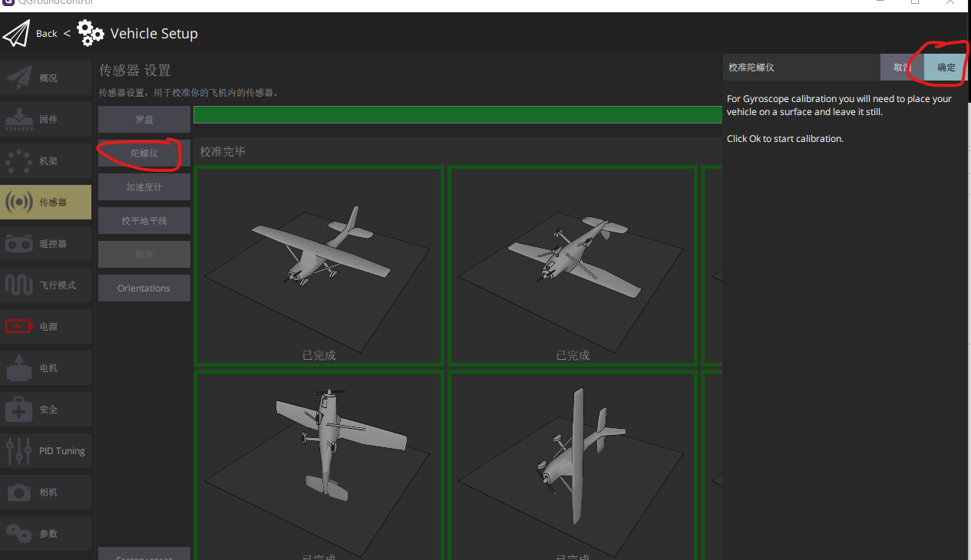
Task: Click the Back label in toolbar
Action: (x=47, y=34)
